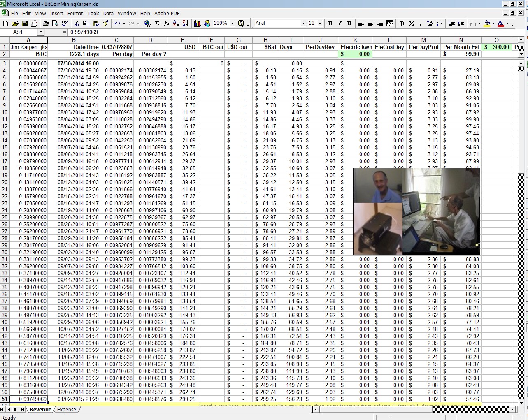Apply the red font color
Viewport: 528px width, 420px height.
pyautogui.click(x=501, y=23)
